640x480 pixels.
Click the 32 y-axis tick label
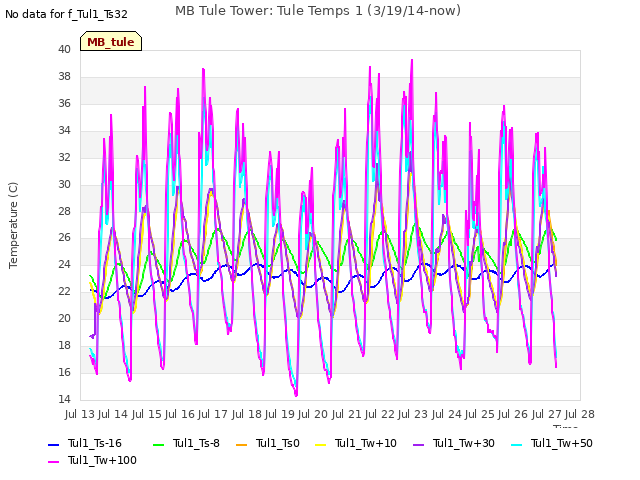(x=64, y=157)
